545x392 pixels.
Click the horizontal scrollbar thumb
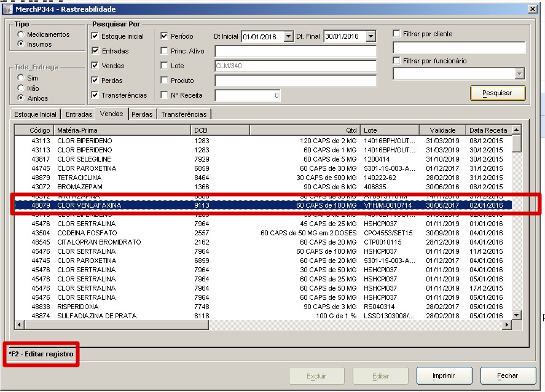coord(117,324)
